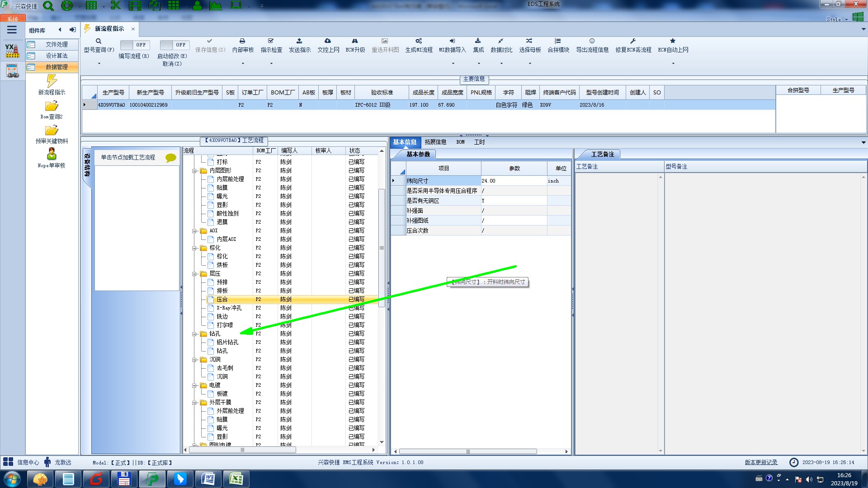Select the 数据管理 component entry
This screenshot has height=488, width=868.
pos(56,67)
